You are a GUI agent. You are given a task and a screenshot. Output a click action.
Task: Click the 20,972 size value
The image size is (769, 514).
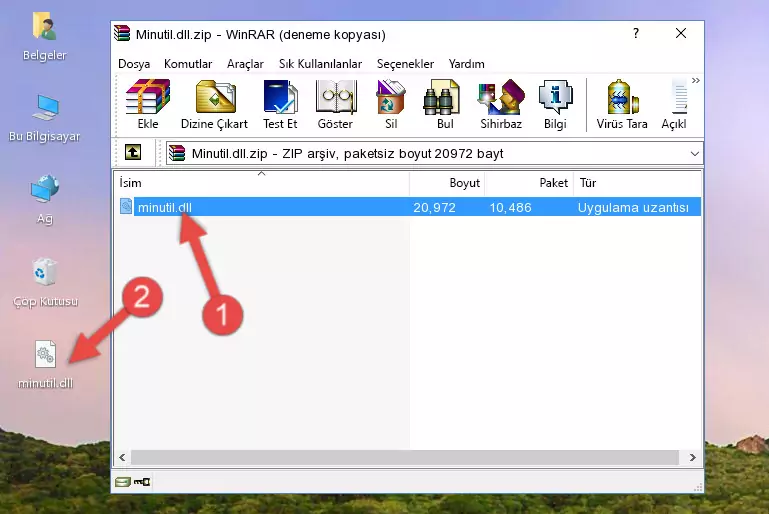434,207
